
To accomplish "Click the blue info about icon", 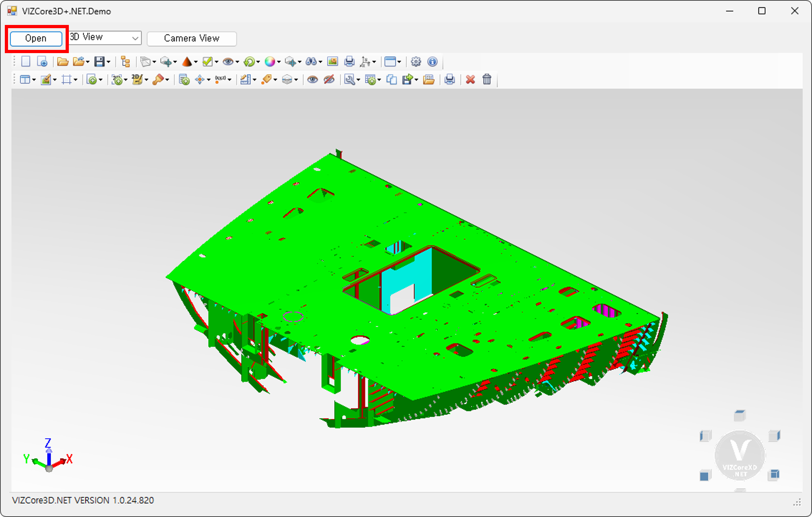I will tap(432, 62).
